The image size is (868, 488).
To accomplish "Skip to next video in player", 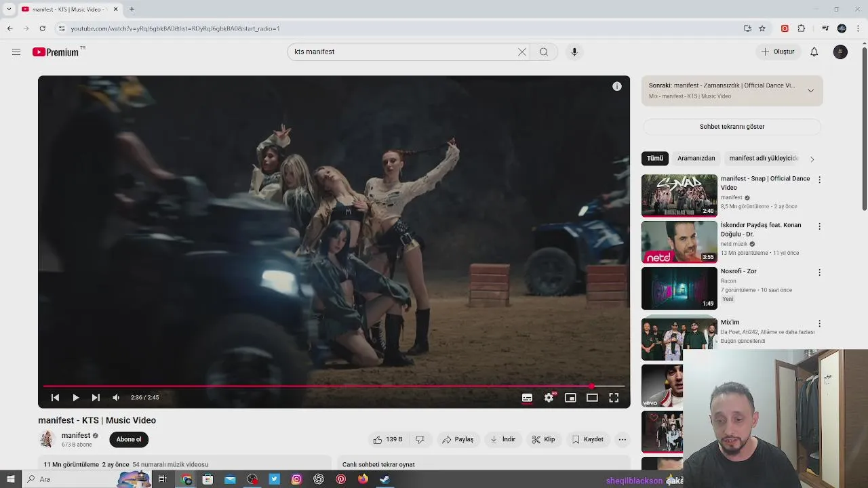I will 96,398.
